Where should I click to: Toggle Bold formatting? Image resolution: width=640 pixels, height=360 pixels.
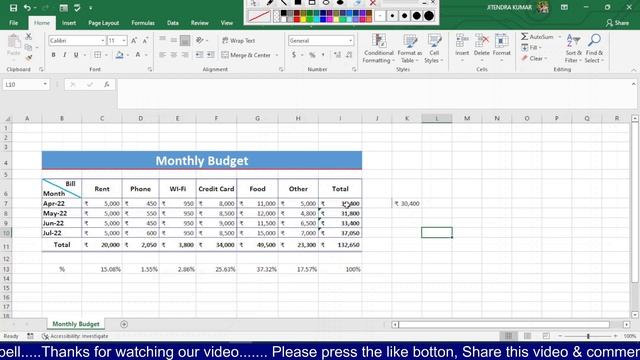[x=53, y=55]
